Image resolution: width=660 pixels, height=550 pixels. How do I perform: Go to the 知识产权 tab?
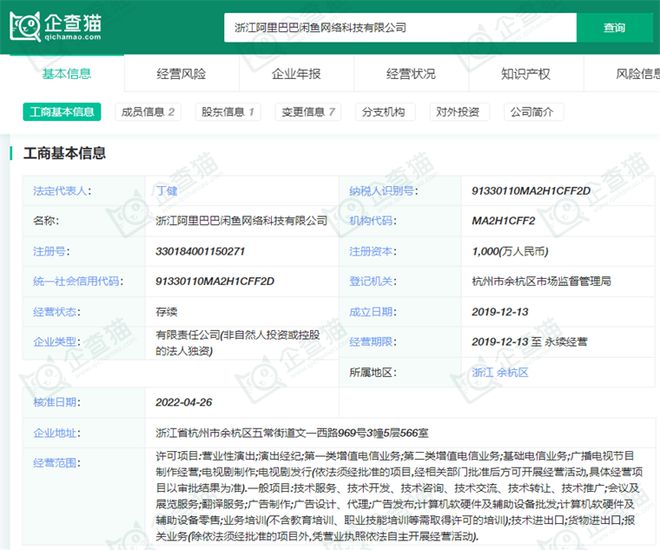(526, 74)
